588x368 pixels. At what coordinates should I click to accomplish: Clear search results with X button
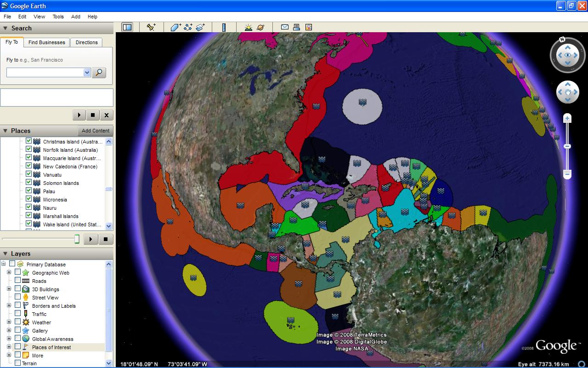[107, 115]
